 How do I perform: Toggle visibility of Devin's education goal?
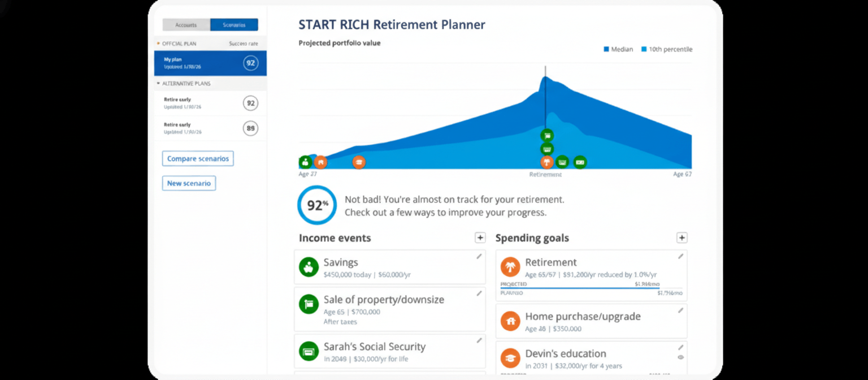682,359
